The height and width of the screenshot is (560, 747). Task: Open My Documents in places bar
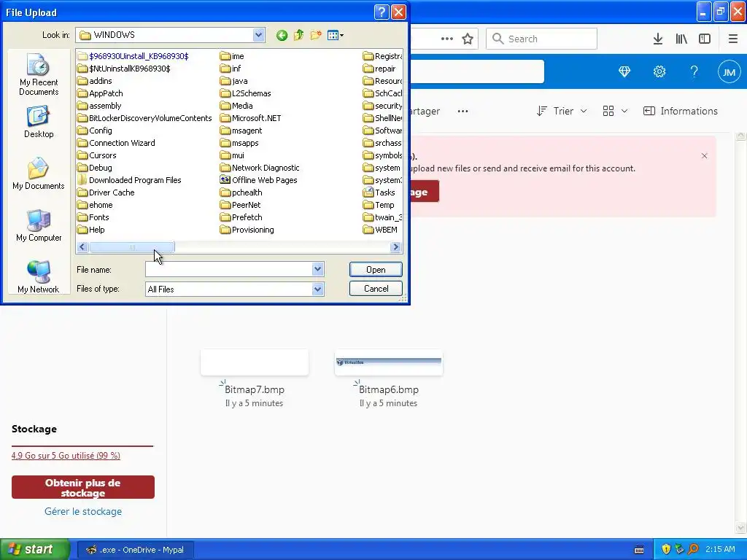click(39, 174)
